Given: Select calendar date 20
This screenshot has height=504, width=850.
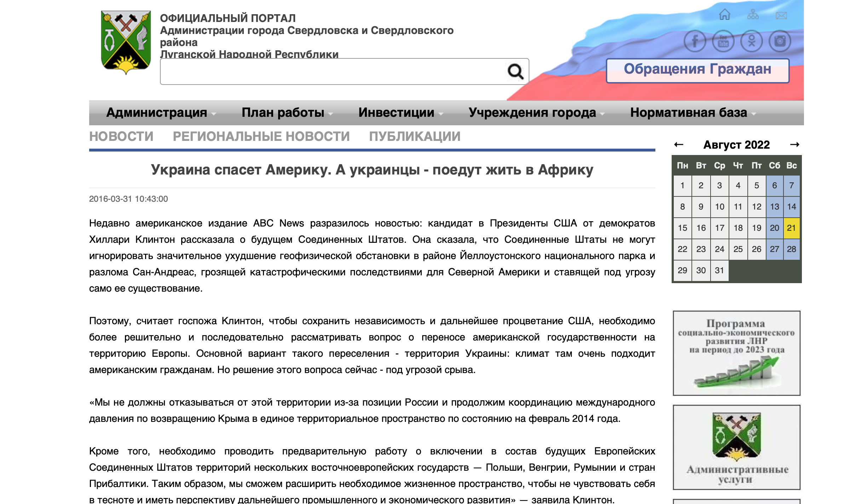Looking at the screenshot, I should pyautogui.click(x=775, y=228).
